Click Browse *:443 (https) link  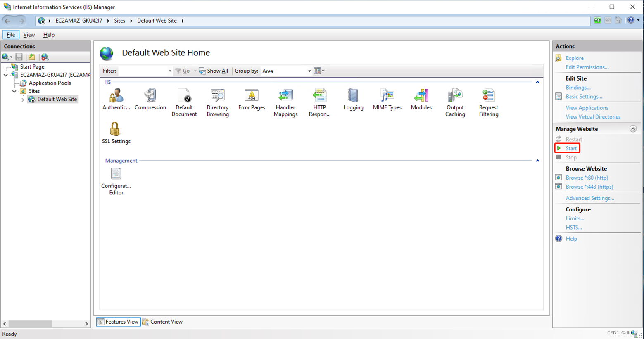coord(589,187)
